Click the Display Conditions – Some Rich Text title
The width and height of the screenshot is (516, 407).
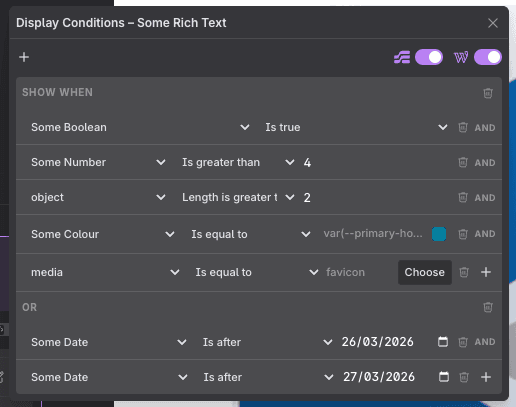point(121,23)
